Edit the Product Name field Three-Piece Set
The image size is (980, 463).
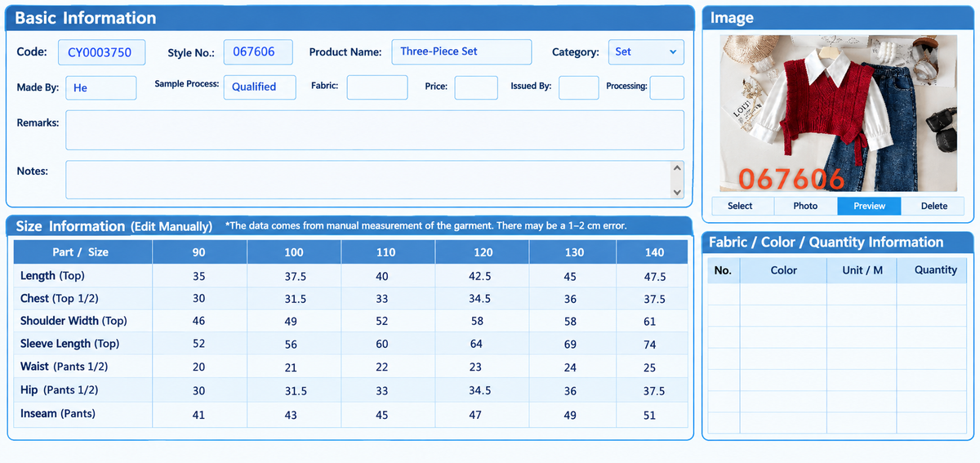461,51
